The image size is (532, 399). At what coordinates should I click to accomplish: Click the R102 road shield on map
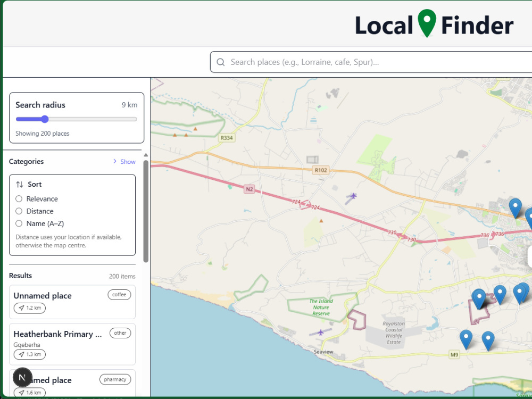click(x=321, y=170)
